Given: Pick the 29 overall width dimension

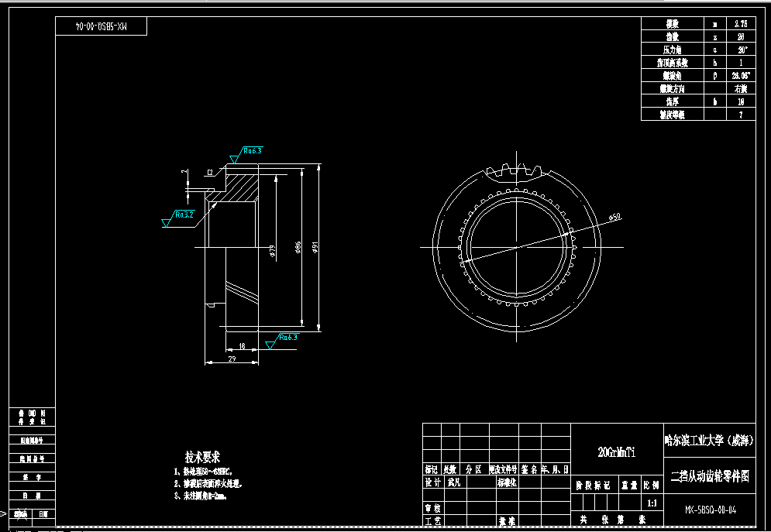Looking at the screenshot, I should pyautogui.click(x=232, y=359).
